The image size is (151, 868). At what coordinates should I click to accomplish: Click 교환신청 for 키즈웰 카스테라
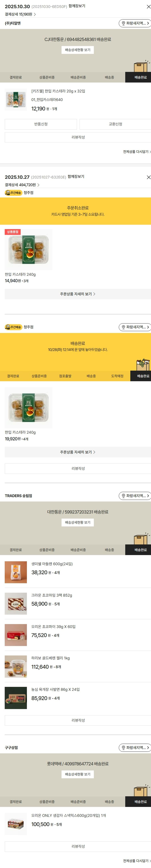click(x=115, y=124)
